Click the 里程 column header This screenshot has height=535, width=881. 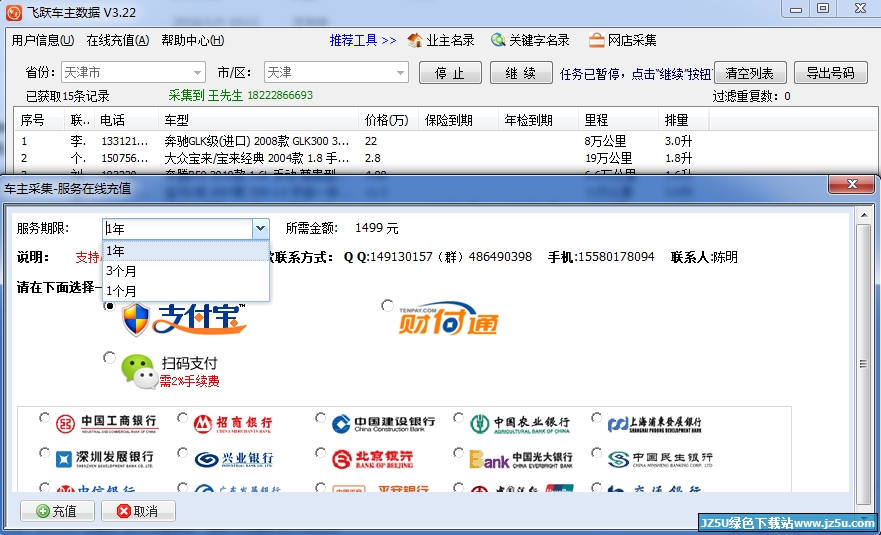coord(618,120)
